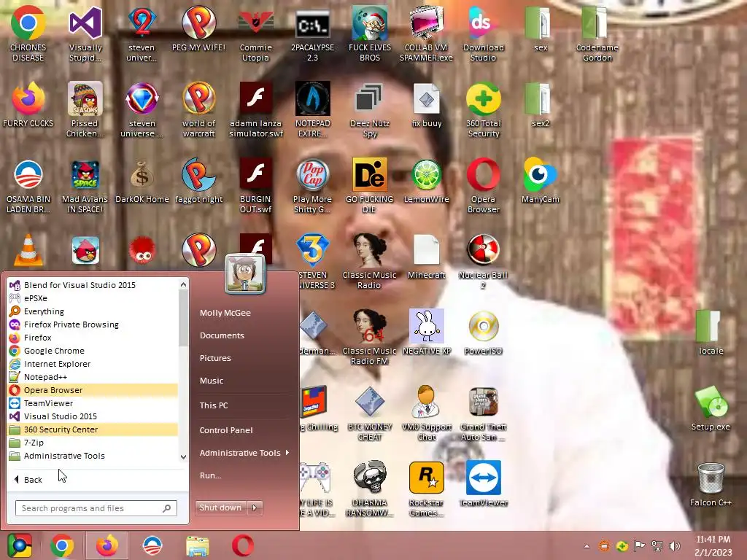Open This PC from Start menu

pos(214,405)
